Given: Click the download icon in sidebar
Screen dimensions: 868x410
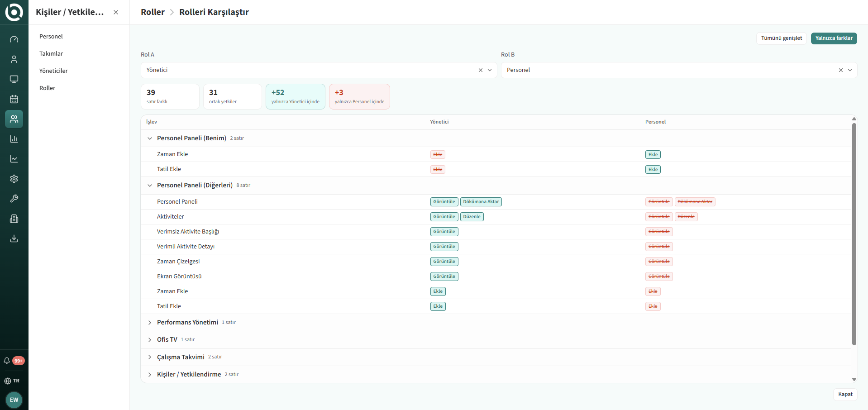Looking at the screenshot, I should [x=14, y=238].
